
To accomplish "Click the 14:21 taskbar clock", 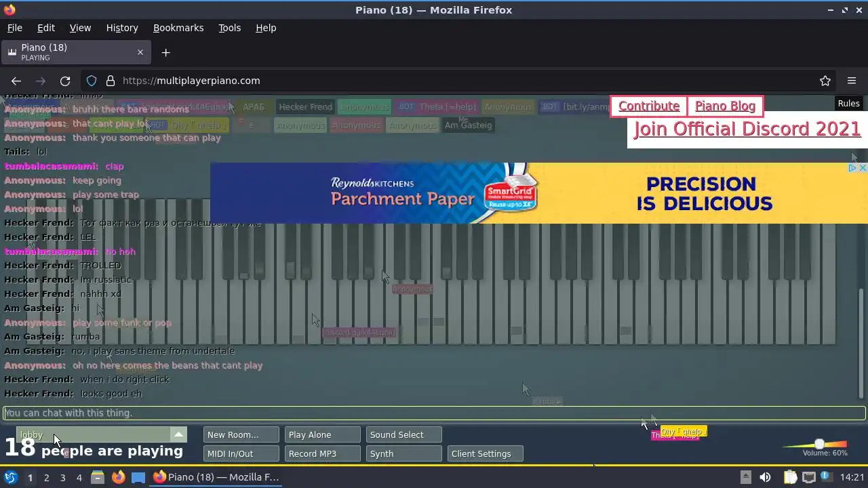I will click(x=852, y=477).
